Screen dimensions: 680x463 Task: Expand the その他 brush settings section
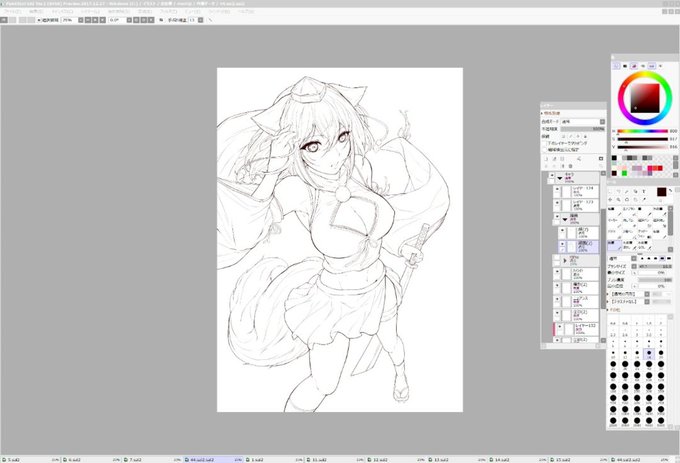614,310
